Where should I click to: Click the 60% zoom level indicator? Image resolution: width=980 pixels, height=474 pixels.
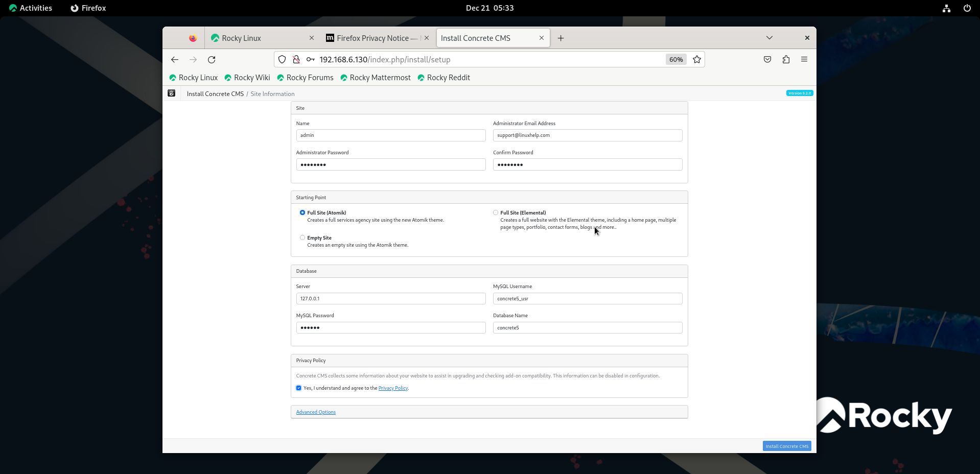coord(676,60)
